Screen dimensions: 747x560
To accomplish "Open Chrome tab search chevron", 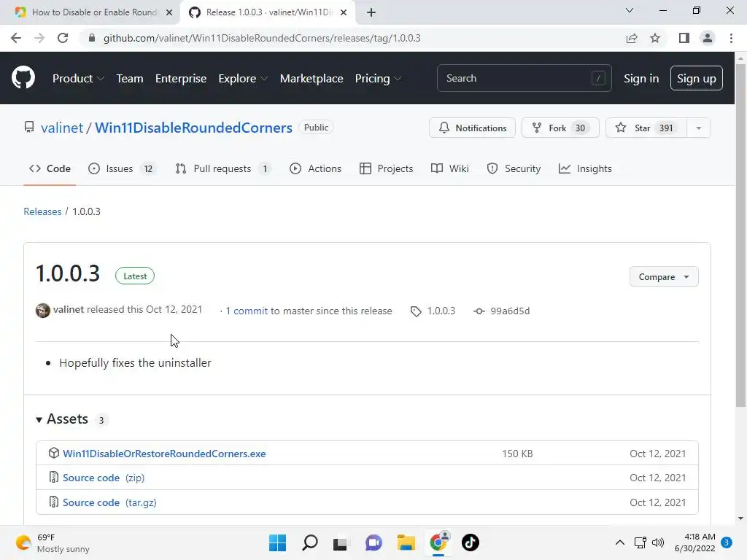I will pyautogui.click(x=630, y=10).
